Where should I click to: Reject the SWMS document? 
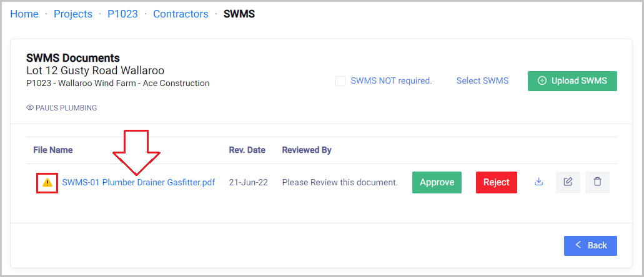(497, 182)
